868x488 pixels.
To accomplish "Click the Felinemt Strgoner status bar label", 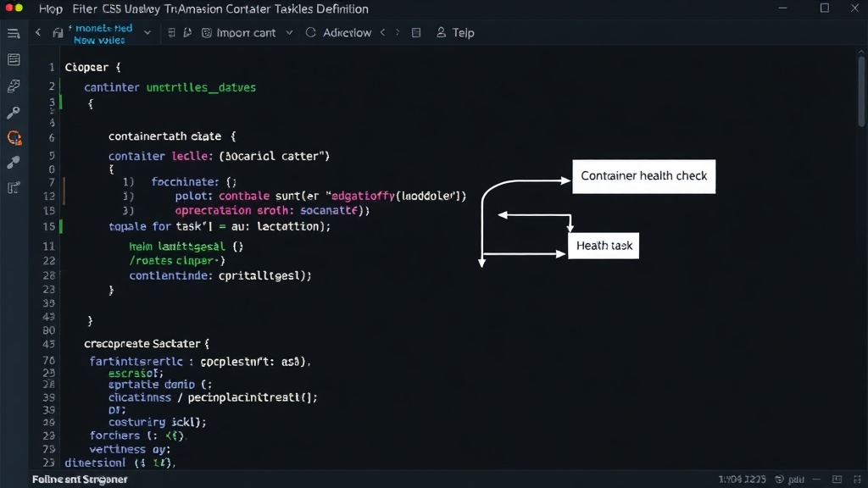I will coord(80,480).
